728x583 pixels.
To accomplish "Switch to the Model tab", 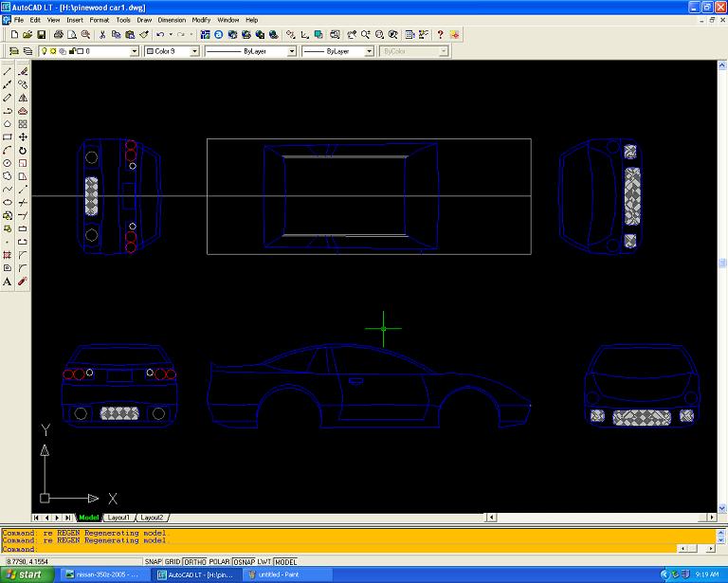I will 89,517.
